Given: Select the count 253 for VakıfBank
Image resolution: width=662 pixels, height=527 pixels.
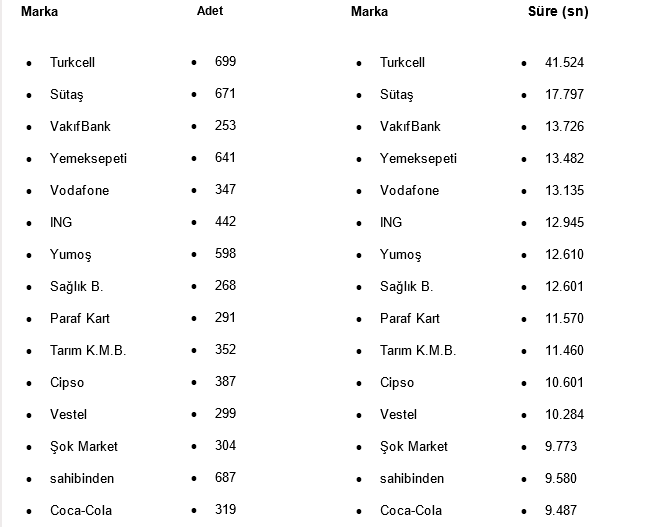Looking at the screenshot, I should tap(225, 126).
